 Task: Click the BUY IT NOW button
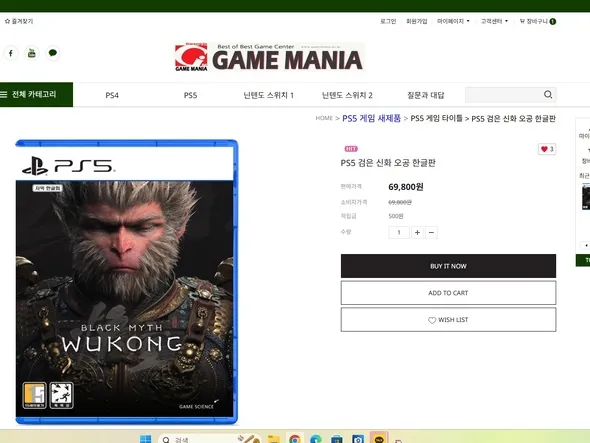tap(448, 266)
